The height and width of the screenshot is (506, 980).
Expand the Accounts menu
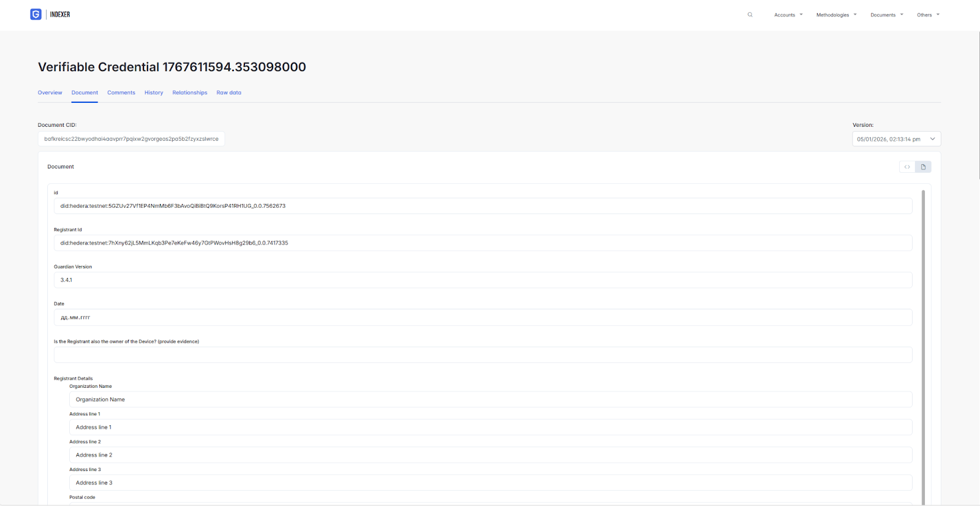tap(788, 15)
